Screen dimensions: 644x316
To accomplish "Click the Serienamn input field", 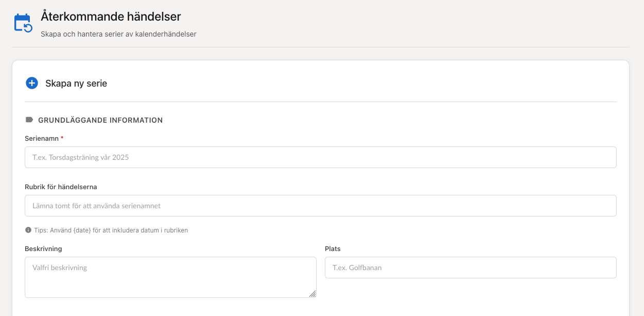I will [x=320, y=157].
